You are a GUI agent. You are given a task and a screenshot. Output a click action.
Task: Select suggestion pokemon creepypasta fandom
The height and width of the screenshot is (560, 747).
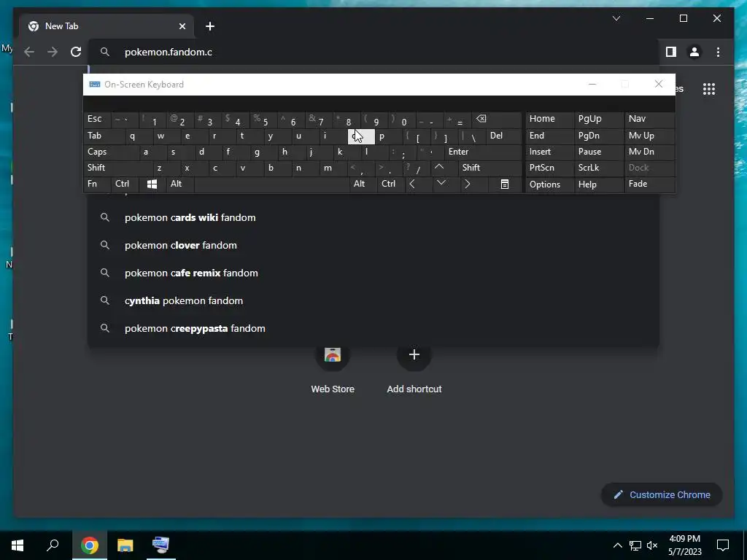tap(373, 328)
